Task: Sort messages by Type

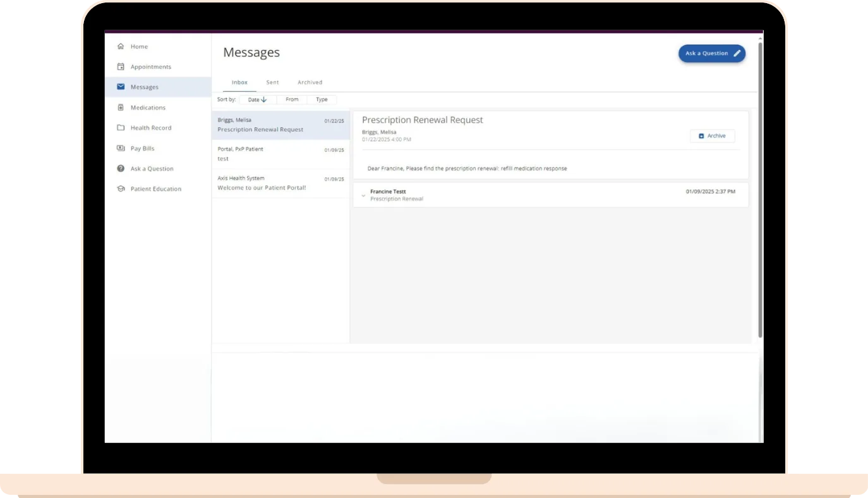Action: (322, 100)
